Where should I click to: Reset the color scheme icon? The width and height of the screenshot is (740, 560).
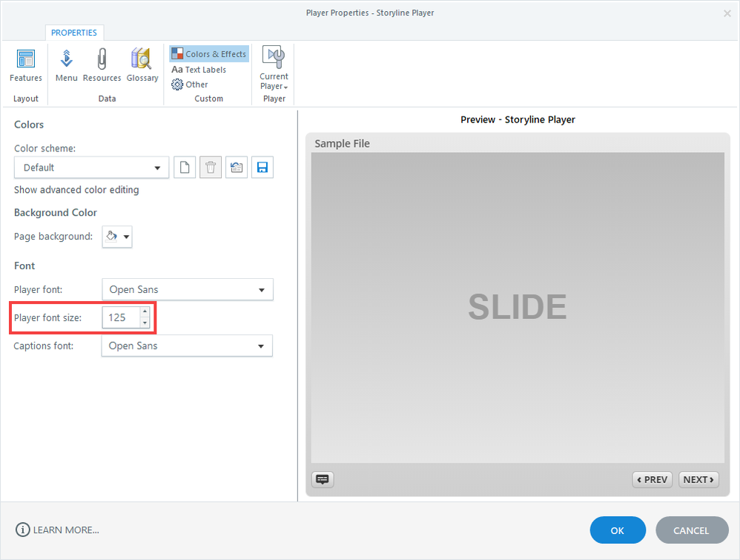237,167
